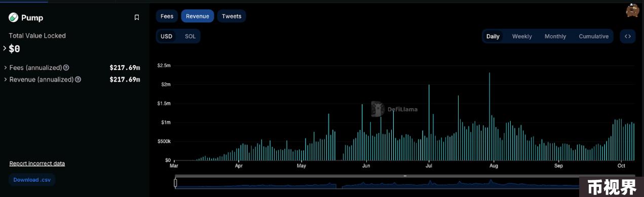Image resolution: width=644 pixels, height=197 pixels.
Task: Open the Revenue annualized help icon
Action: [78, 80]
